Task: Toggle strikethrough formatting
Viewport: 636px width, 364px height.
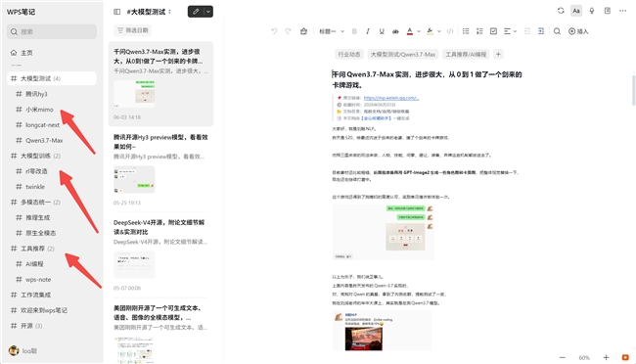Action: pyautogui.click(x=395, y=31)
